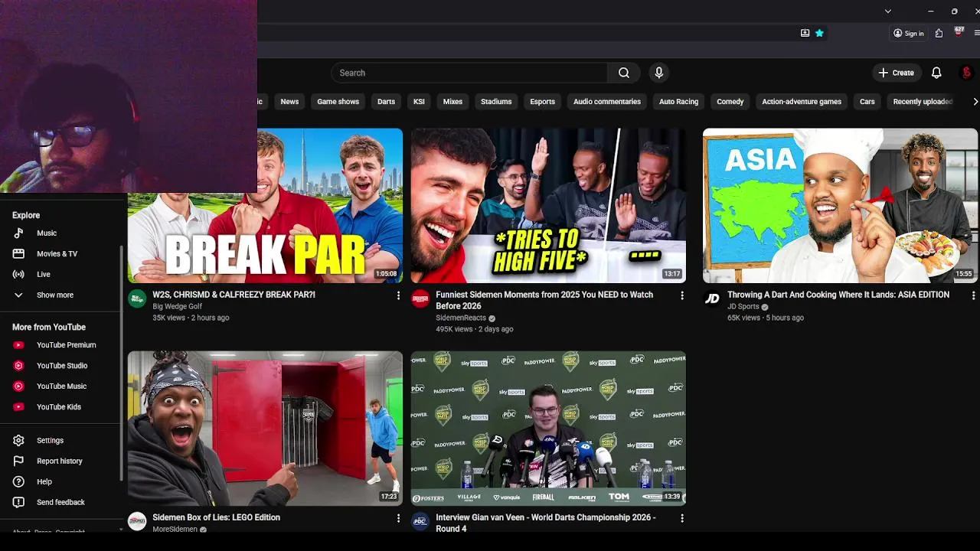Click Big Wedge Golf channel name
Screen dimensions: 980x551
click(177, 306)
